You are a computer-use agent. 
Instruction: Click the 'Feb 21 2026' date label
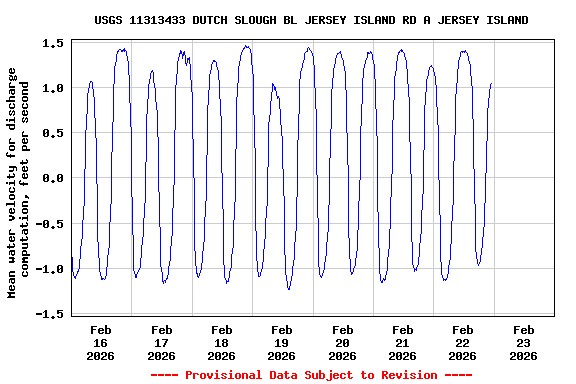pyautogui.click(x=402, y=343)
